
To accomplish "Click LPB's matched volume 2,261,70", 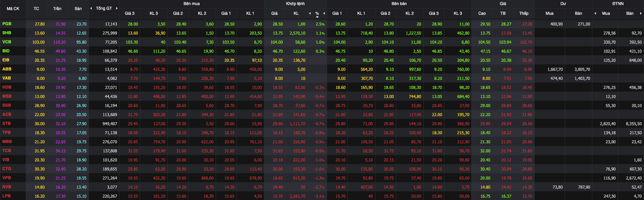I will click(298, 196).
